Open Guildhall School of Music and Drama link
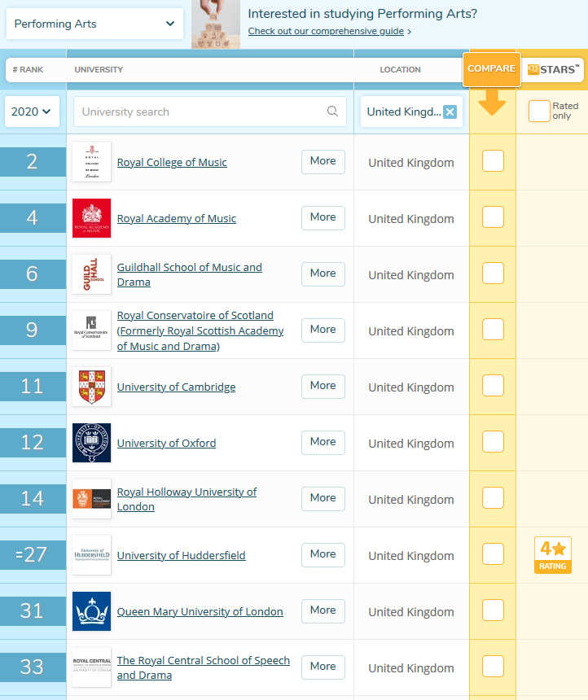Image resolution: width=588 pixels, height=700 pixels. (190, 274)
